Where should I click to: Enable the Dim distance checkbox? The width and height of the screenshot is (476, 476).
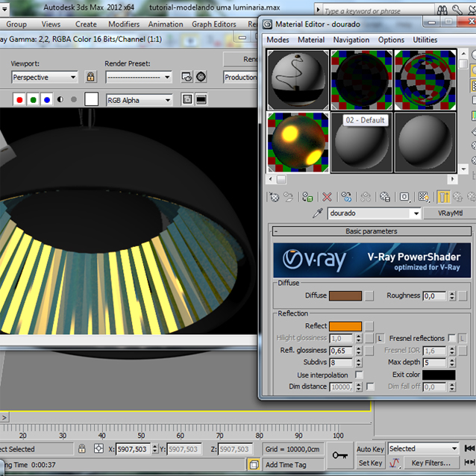370,386
